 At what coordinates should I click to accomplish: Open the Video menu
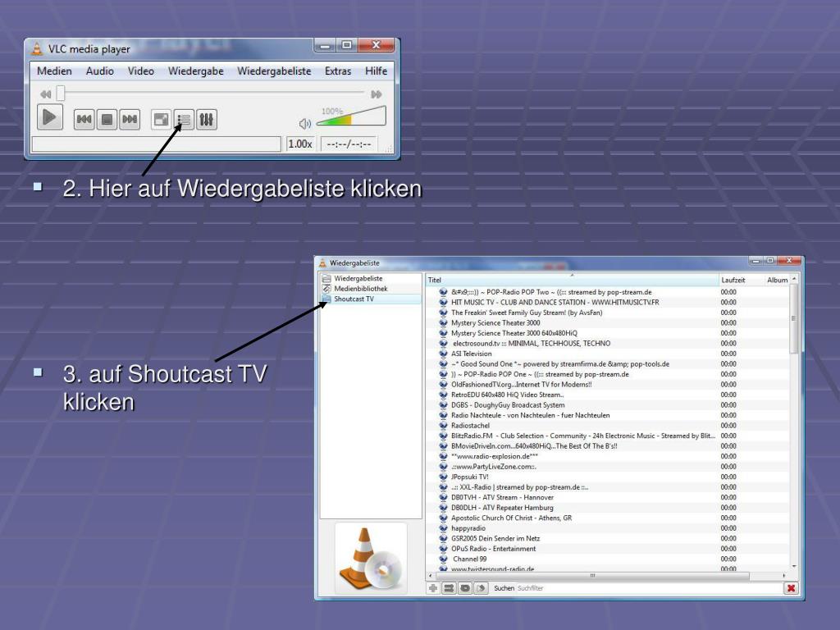pyautogui.click(x=141, y=71)
